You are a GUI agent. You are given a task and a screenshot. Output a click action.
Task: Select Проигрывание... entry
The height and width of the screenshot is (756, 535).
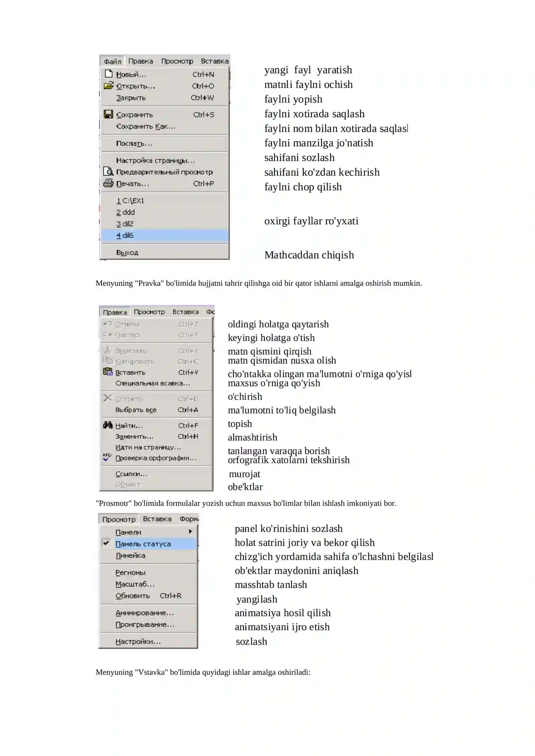(x=148, y=624)
